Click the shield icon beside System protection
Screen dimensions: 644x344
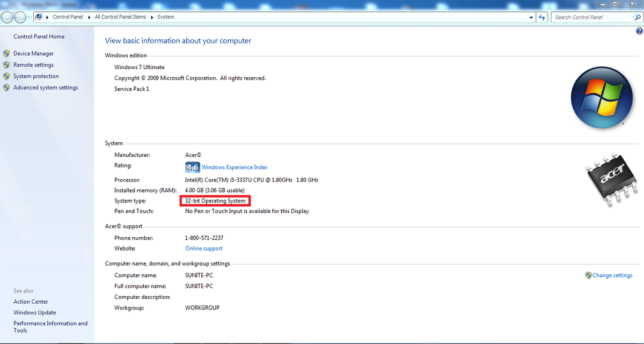(6, 76)
